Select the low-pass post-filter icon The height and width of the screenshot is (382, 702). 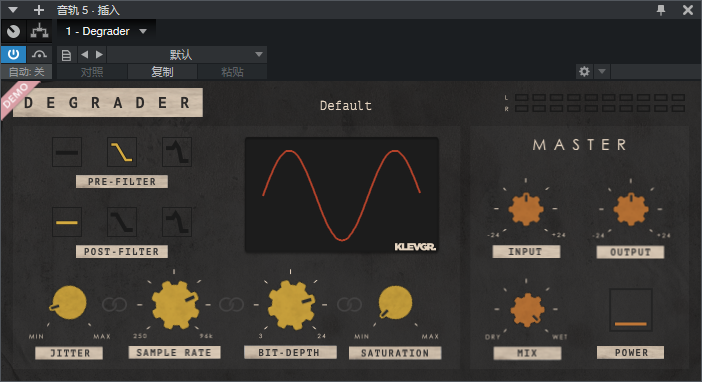pos(122,222)
